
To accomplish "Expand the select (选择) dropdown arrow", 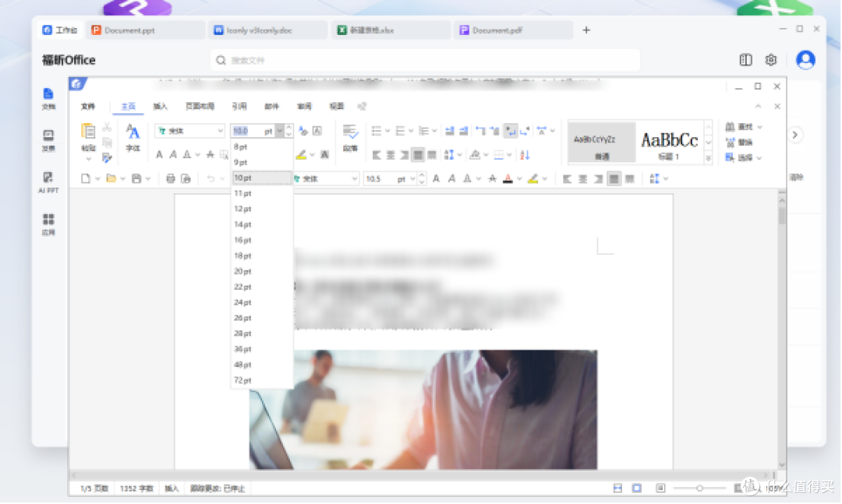I will click(759, 158).
